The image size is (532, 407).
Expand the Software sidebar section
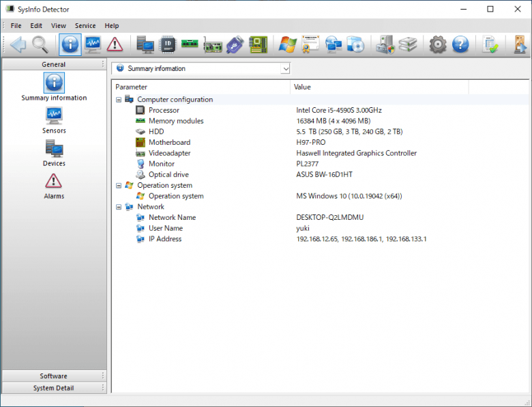54,376
